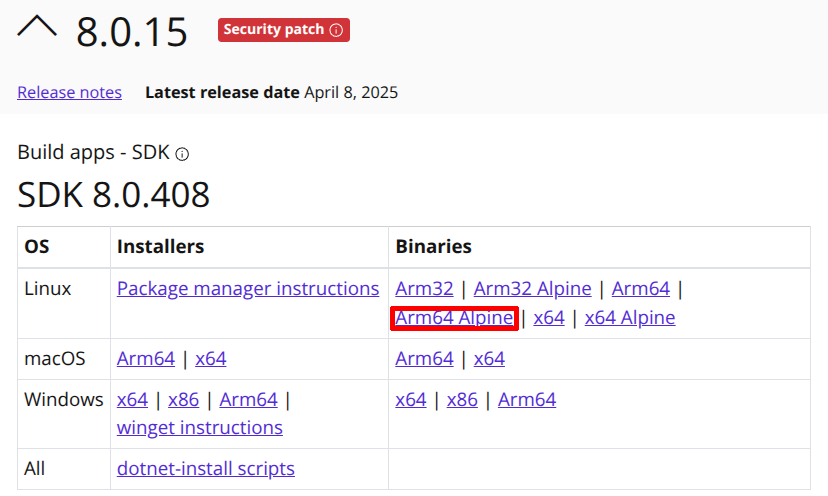Open dotnet-install scripts link
Viewport: 828px width, 496px height.
[206, 469]
